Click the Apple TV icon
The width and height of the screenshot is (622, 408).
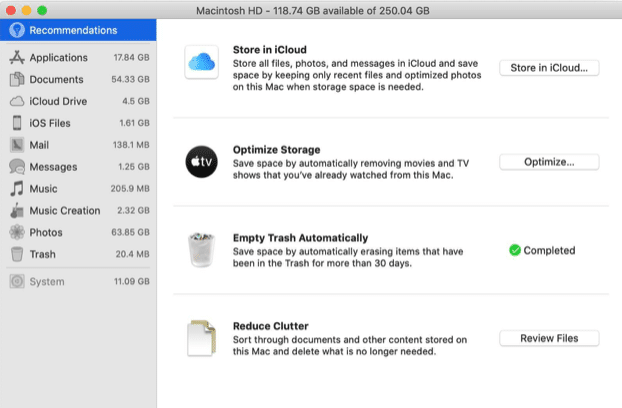pyautogui.click(x=202, y=162)
